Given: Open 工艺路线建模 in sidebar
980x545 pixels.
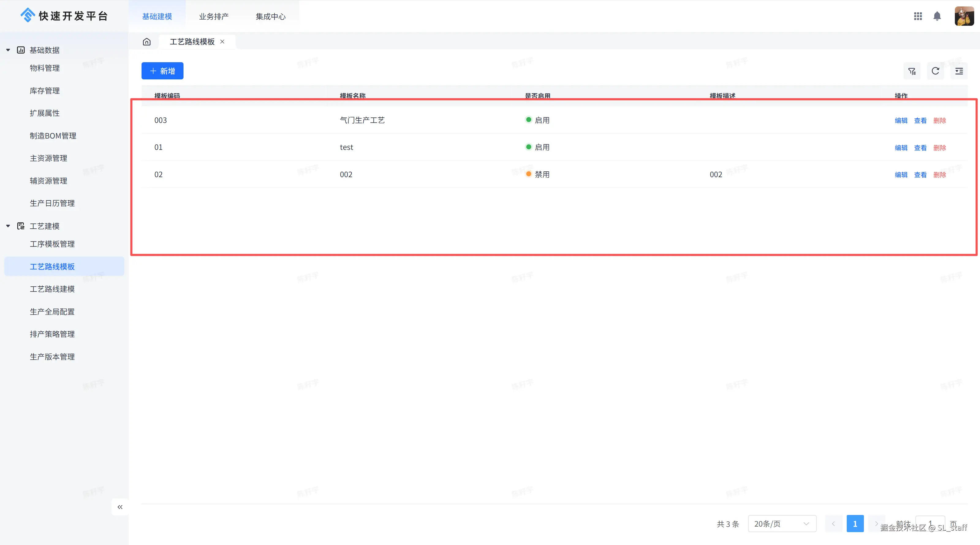Looking at the screenshot, I should 52,289.
